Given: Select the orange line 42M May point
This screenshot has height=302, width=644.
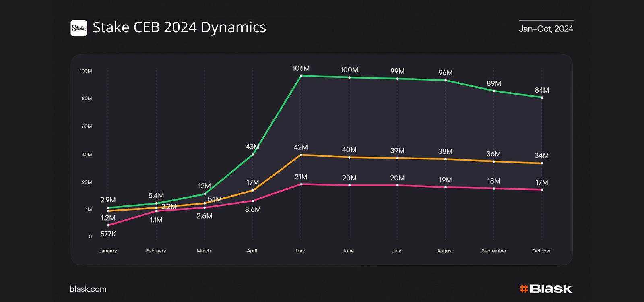Looking at the screenshot, I should point(301,155).
